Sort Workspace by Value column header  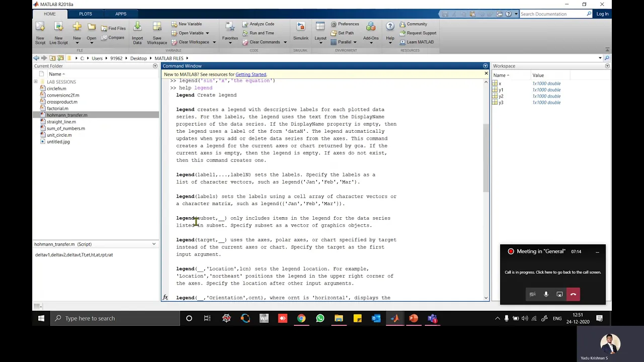tap(538, 75)
